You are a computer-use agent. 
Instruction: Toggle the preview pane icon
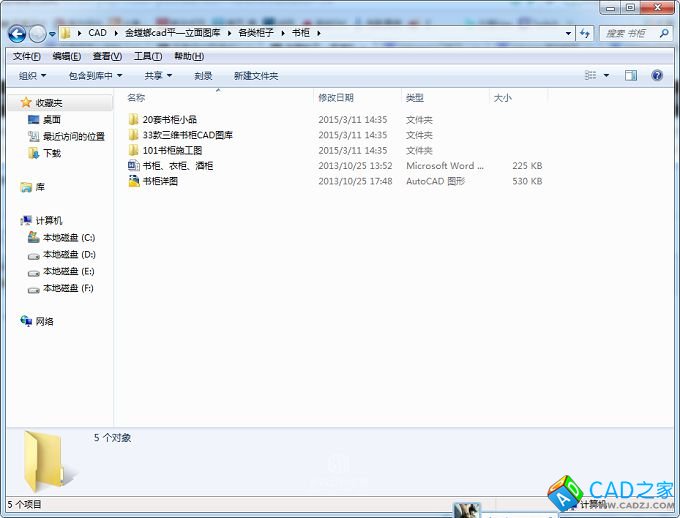pyautogui.click(x=631, y=75)
